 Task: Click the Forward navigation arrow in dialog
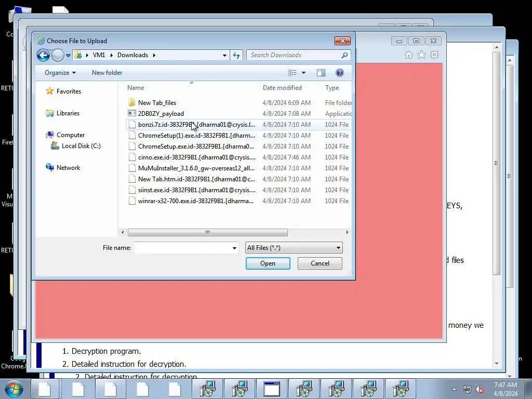point(58,55)
